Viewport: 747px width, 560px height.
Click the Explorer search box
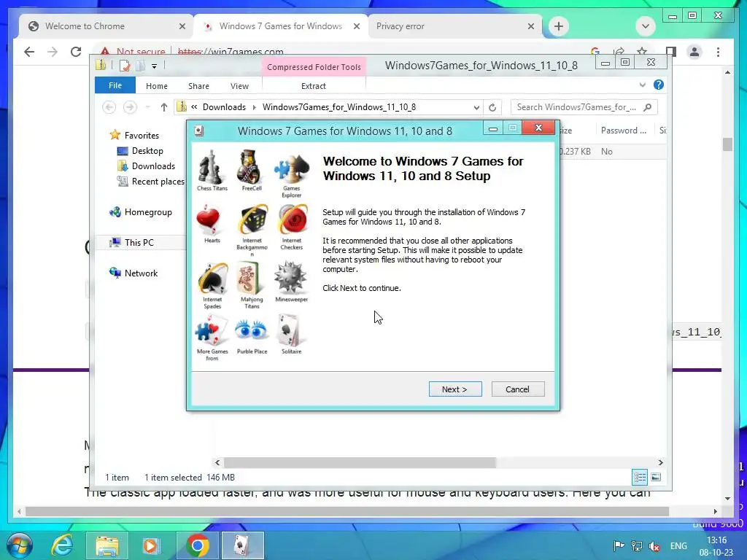click(576, 107)
